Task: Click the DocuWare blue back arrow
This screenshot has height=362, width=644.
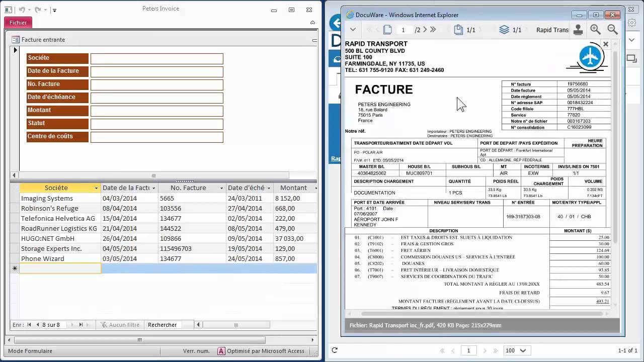Action: 335,23
